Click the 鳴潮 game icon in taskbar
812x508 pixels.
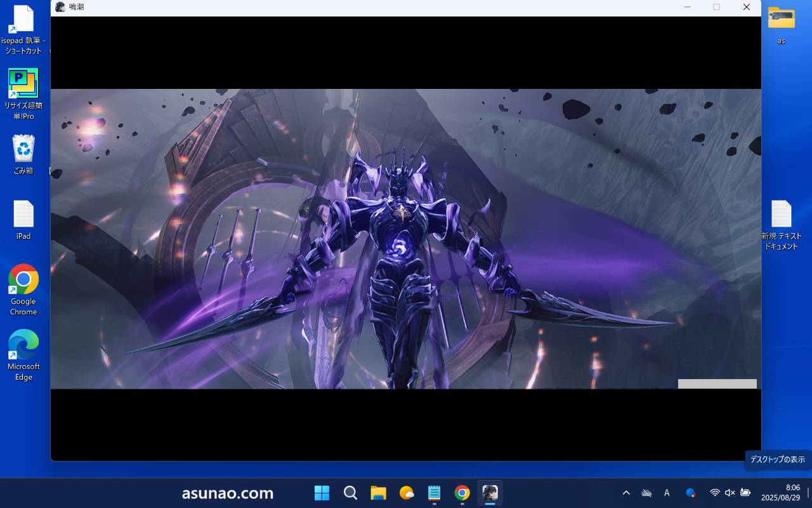pyautogui.click(x=490, y=493)
